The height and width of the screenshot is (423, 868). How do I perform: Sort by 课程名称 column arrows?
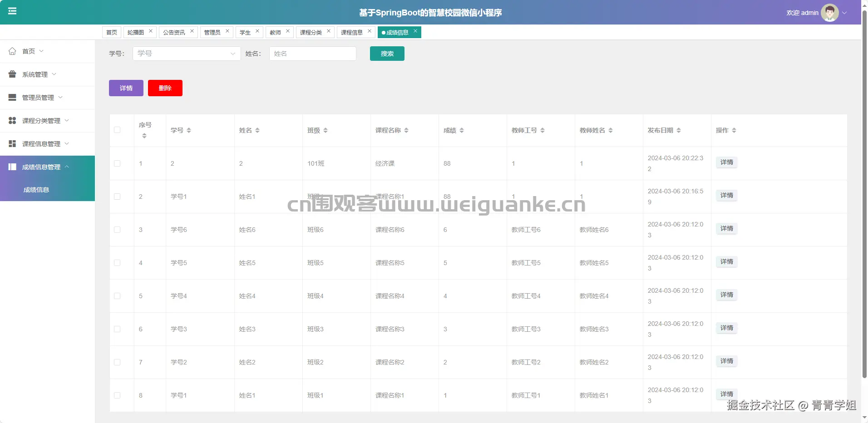406,131
